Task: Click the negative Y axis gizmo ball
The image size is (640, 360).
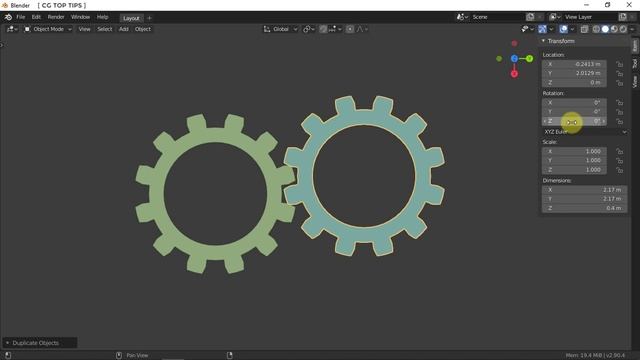Action: click(499, 59)
